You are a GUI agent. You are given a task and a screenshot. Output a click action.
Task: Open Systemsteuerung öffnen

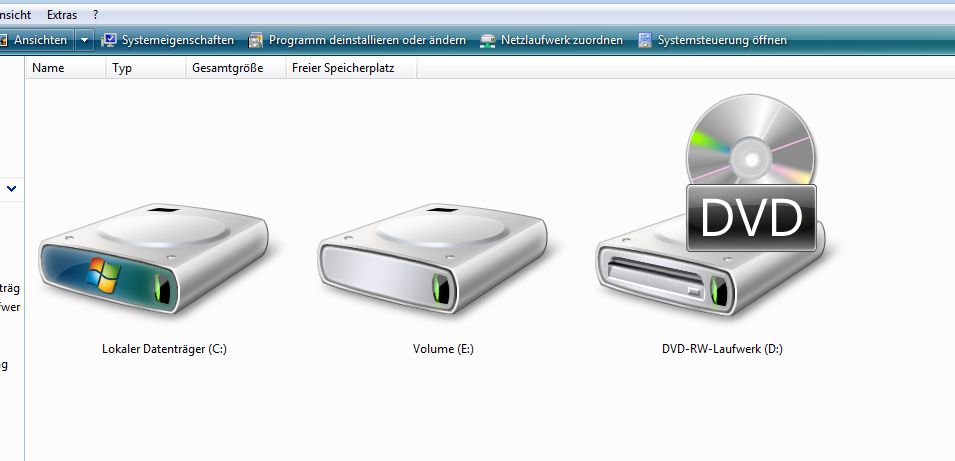tap(722, 40)
